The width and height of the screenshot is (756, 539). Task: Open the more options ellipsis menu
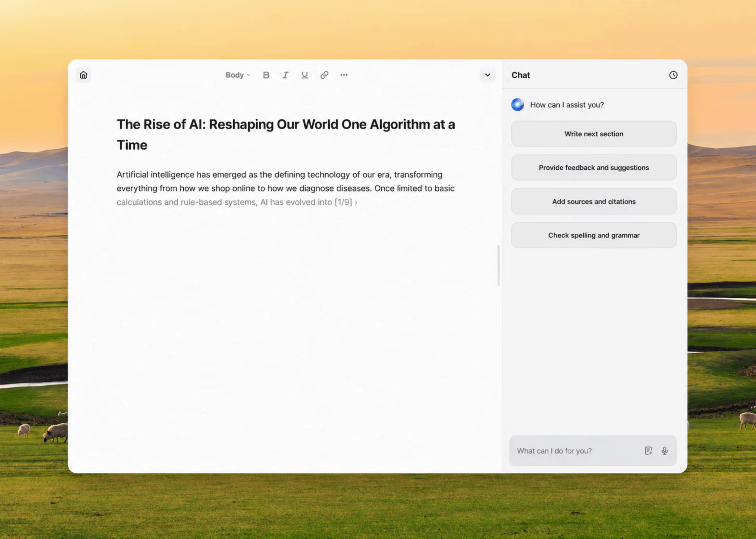click(344, 75)
